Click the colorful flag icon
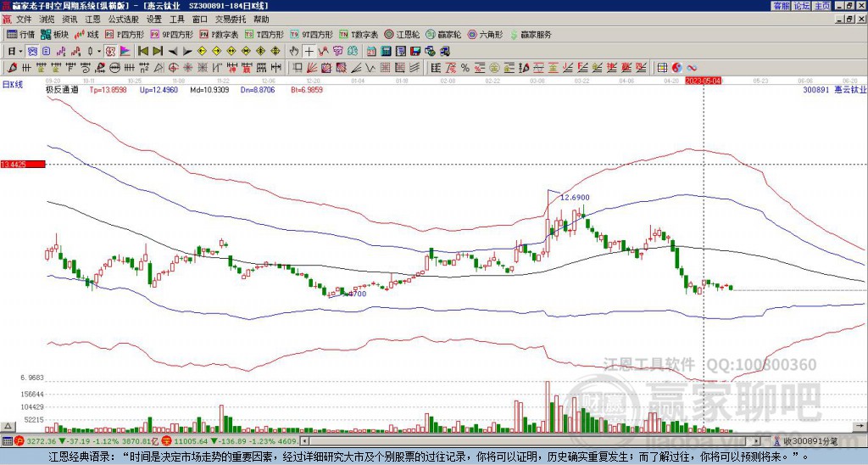The height and width of the screenshot is (465, 868). click(x=125, y=52)
